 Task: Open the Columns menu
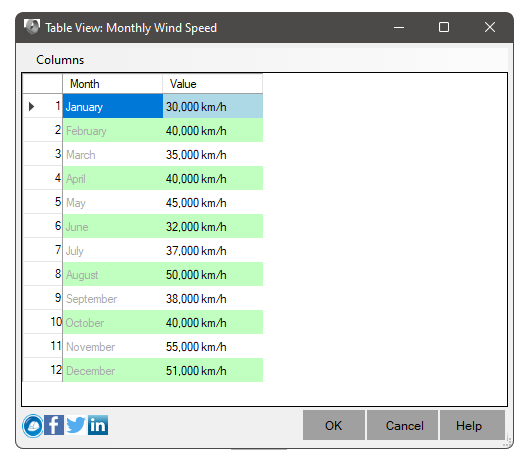click(60, 60)
